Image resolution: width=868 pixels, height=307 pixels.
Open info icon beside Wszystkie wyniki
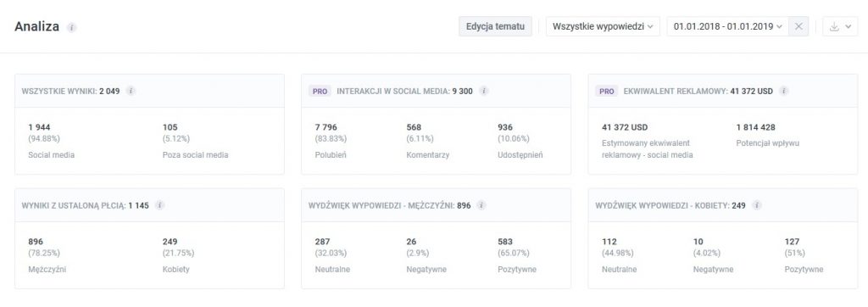(x=131, y=91)
